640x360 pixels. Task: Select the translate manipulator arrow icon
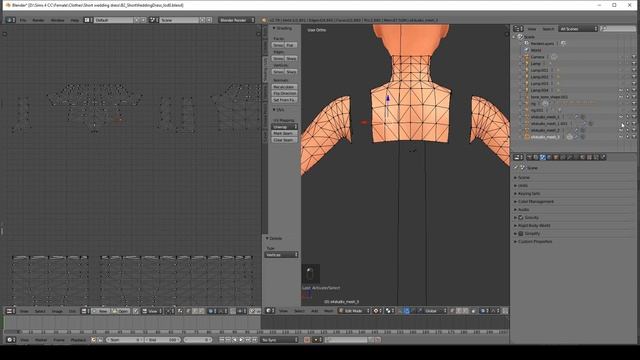click(x=407, y=311)
